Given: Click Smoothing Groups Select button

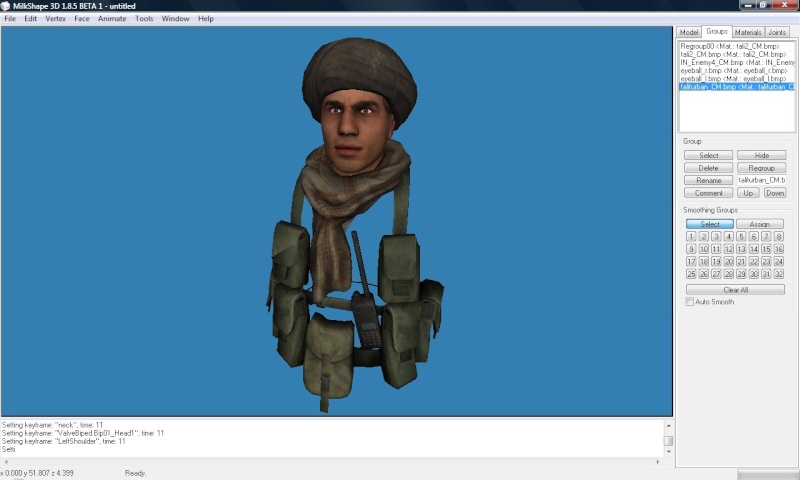Looking at the screenshot, I should tap(710, 224).
